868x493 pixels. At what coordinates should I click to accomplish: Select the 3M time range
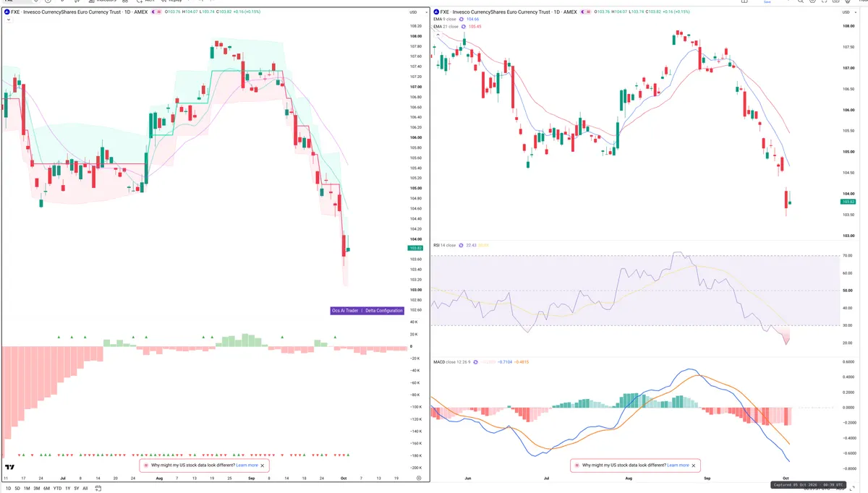(x=37, y=488)
